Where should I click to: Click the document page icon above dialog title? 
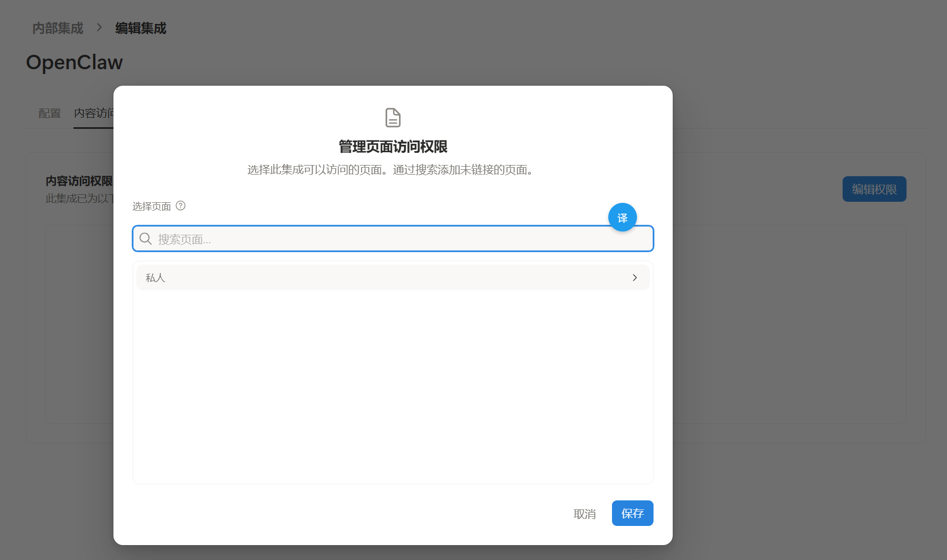click(393, 118)
